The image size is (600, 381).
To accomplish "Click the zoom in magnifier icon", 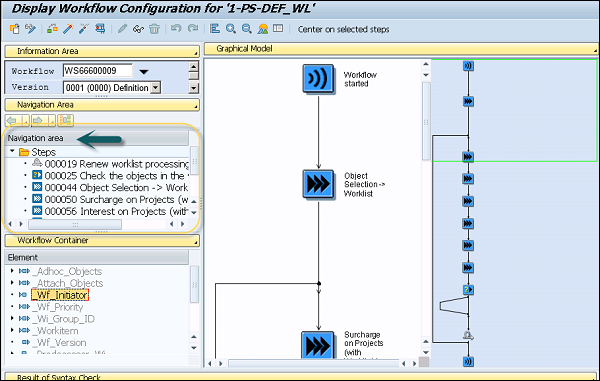I will [231, 29].
